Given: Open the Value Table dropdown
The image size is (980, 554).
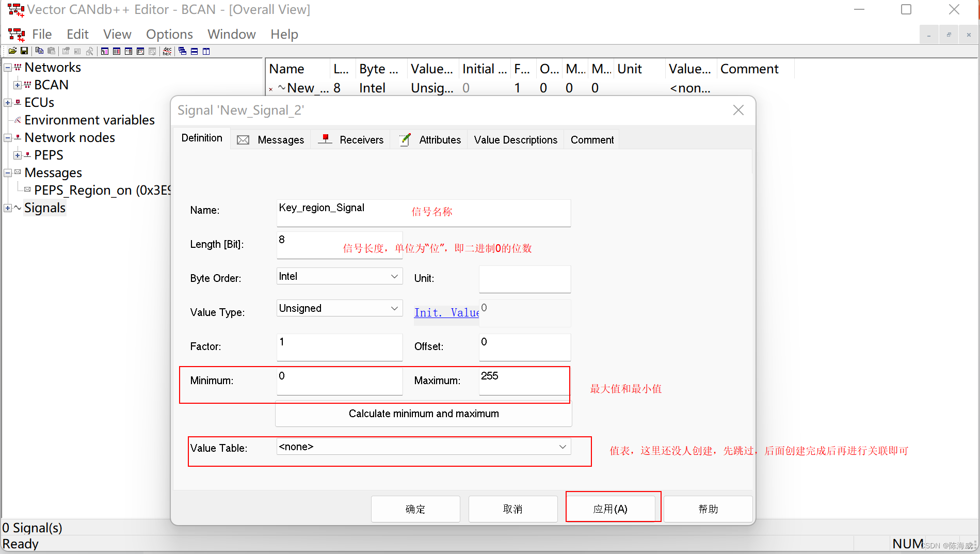Looking at the screenshot, I should pos(563,446).
